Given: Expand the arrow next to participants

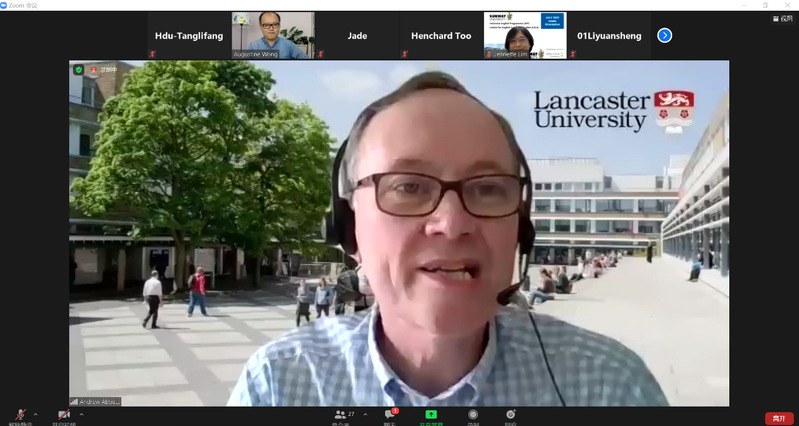Looking at the screenshot, I should click(x=365, y=414).
